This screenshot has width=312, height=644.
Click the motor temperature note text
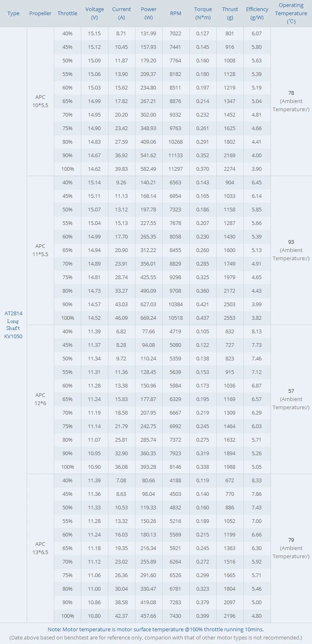[x=156, y=629]
